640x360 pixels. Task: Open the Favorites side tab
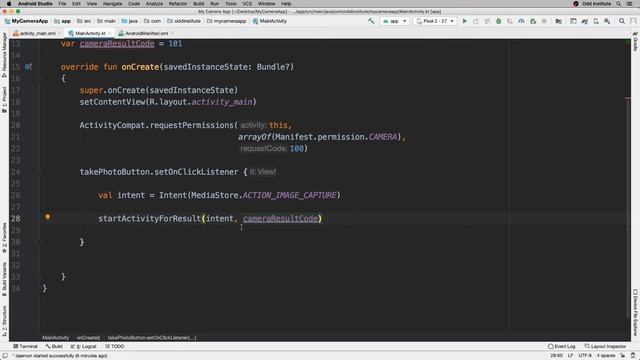point(4,238)
